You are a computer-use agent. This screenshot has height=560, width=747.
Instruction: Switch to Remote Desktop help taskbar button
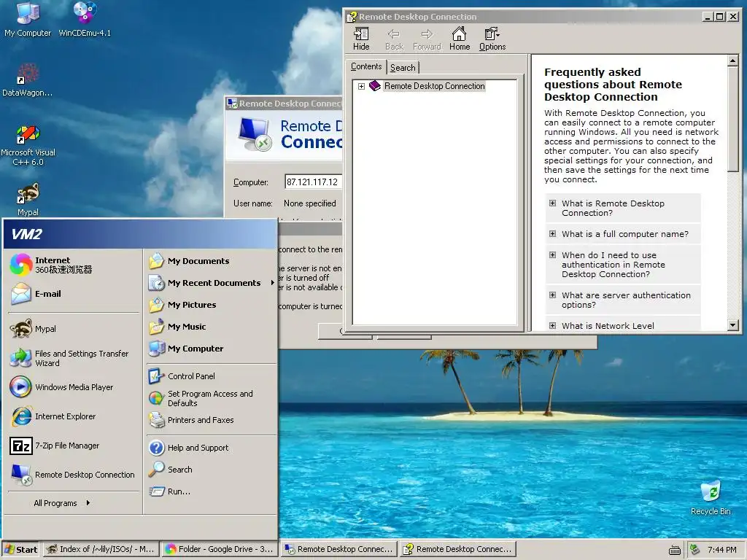tap(458, 549)
